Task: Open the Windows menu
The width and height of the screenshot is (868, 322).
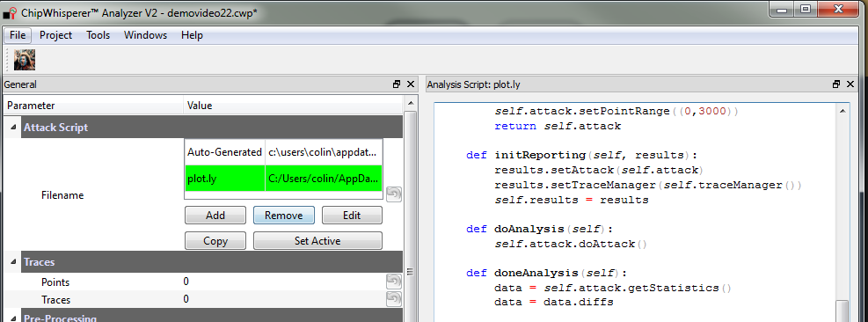Action: [x=146, y=35]
